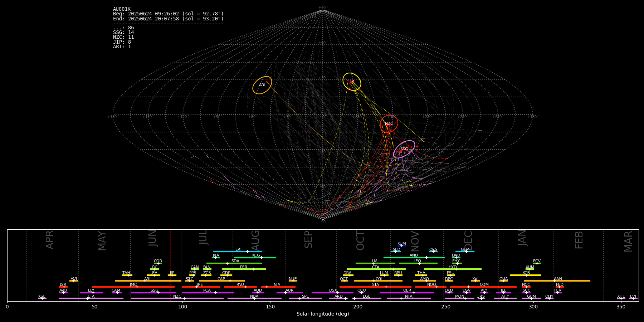Click the APR month label in timeline
This screenshot has height=322, width=644.
pos(50,240)
